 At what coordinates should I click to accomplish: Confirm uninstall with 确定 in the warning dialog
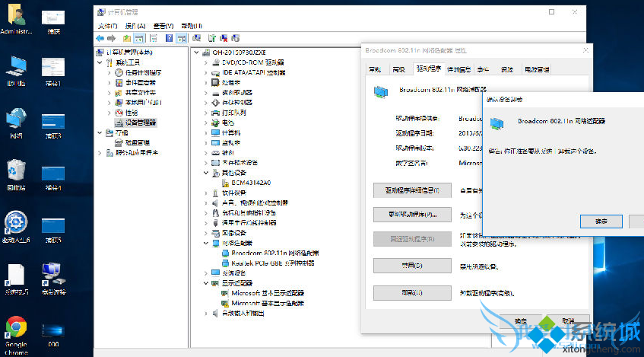point(601,221)
